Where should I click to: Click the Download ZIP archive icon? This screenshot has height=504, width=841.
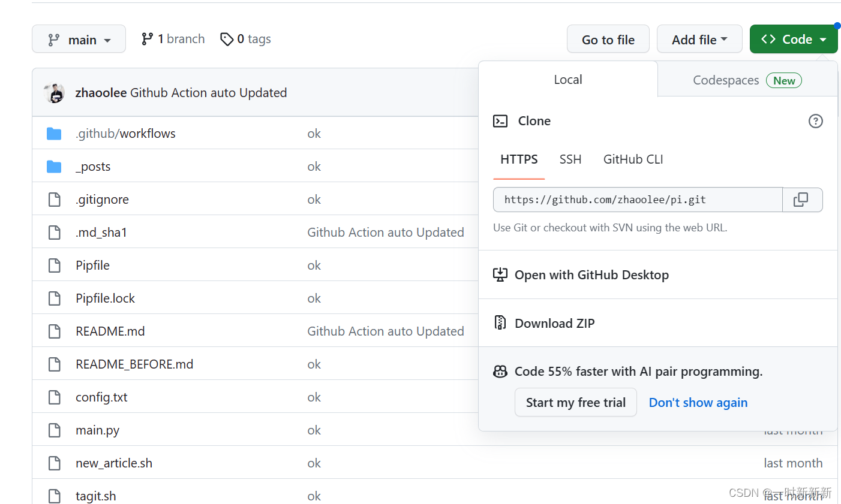(x=500, y=323)
